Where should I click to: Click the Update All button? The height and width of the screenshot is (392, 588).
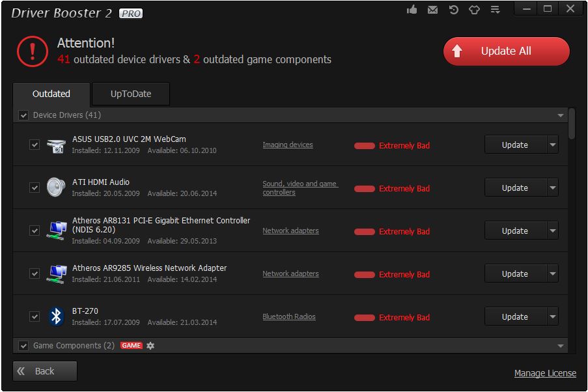(x=506, y=51)
